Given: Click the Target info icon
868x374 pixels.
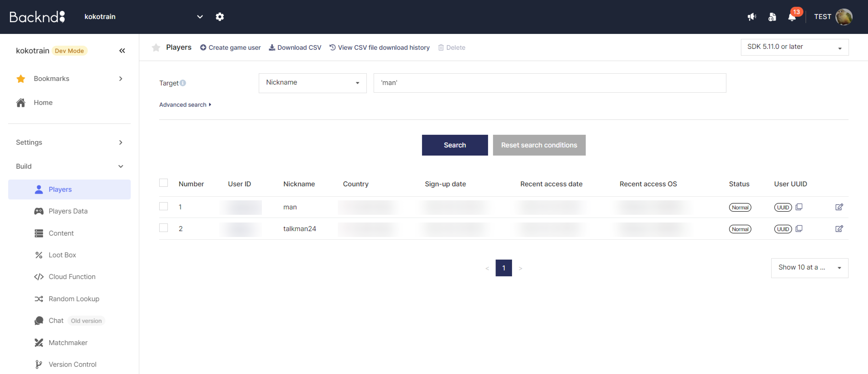Looking at the screenshot, I should 183,83.
